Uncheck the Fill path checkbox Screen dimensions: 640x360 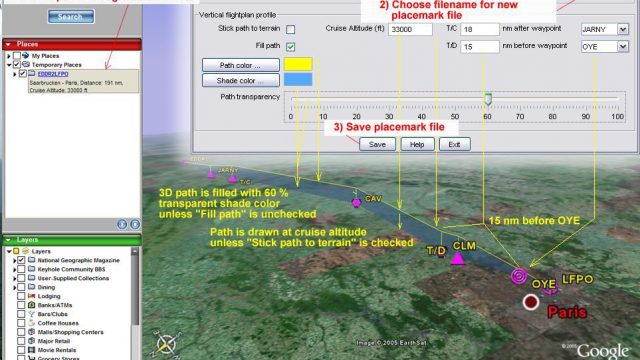point(290,47)
